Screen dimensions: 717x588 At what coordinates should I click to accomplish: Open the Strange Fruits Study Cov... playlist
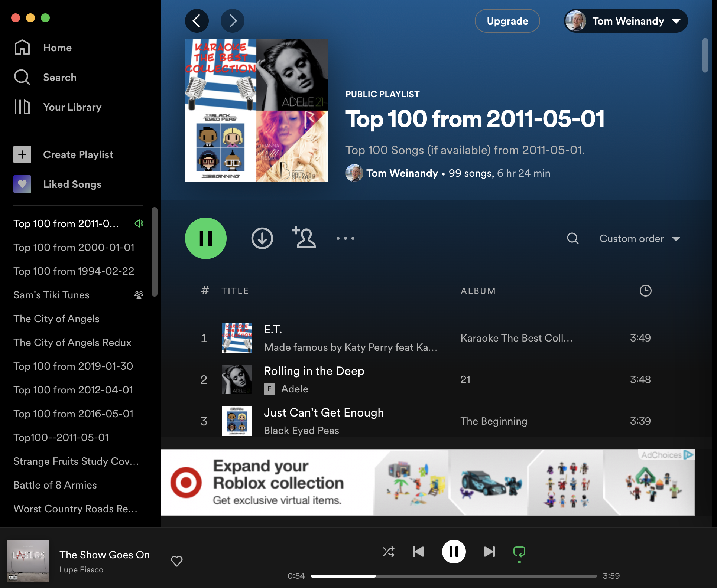76,461
